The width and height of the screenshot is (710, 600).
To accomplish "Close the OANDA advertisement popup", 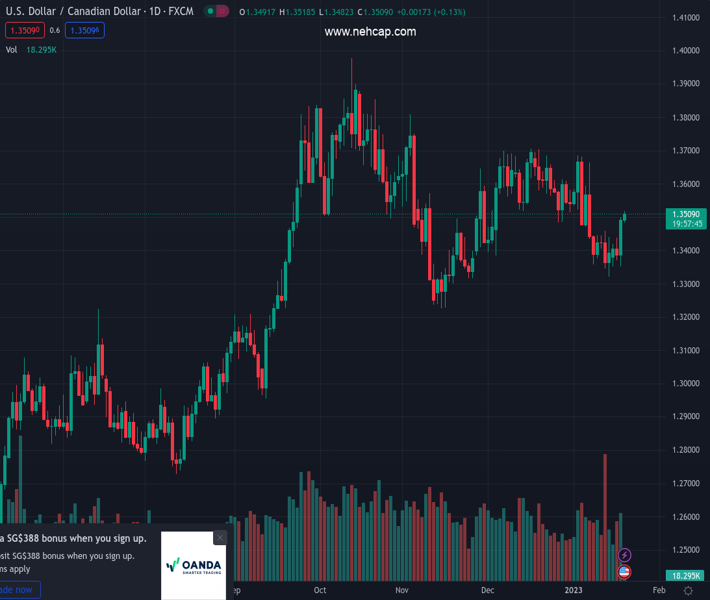I will coord(220,538).
